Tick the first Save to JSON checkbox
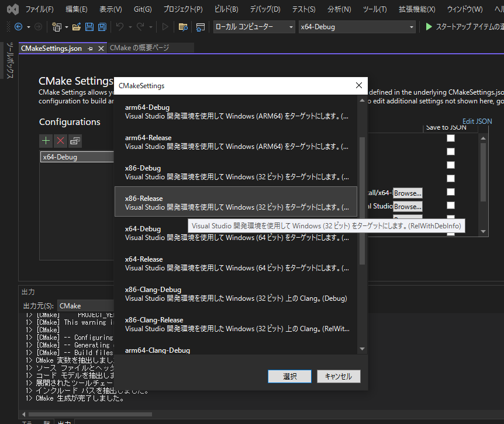The width and height of the screenshot is (504, 424). (451, 138)
